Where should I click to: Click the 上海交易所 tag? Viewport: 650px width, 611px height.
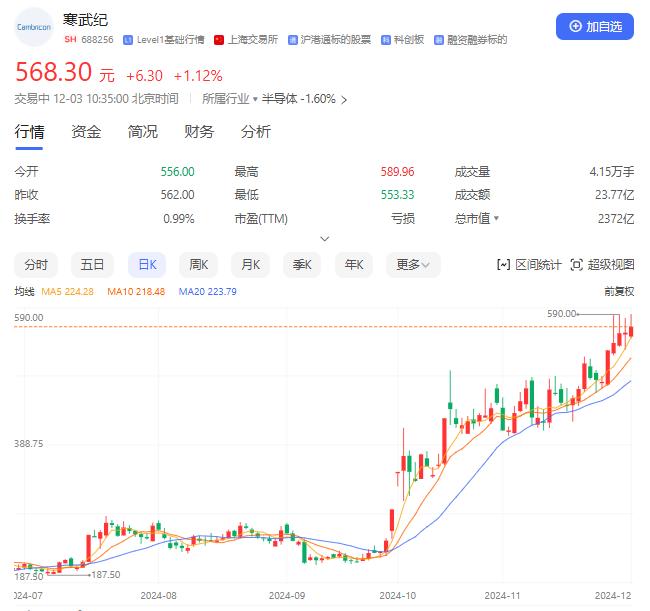pos(253,40)
